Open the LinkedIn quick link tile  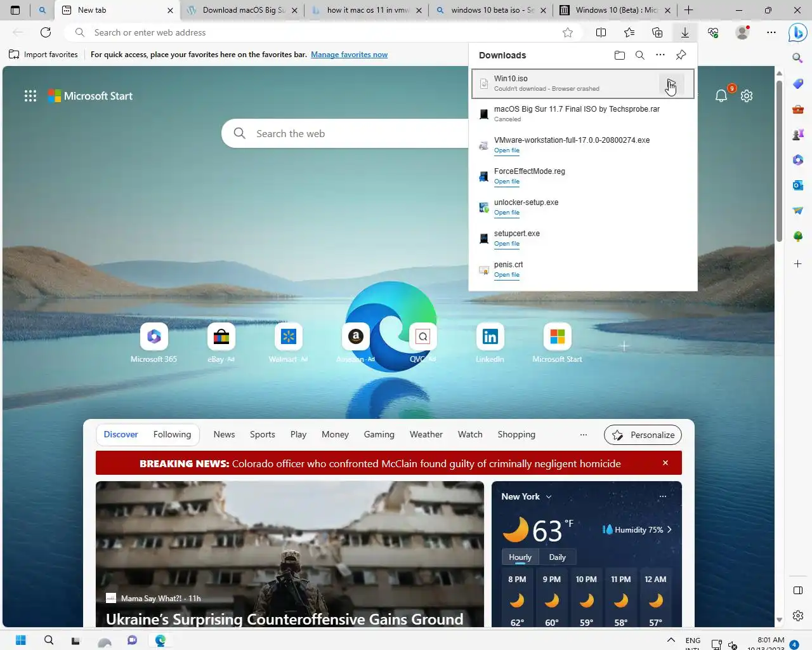490,336
